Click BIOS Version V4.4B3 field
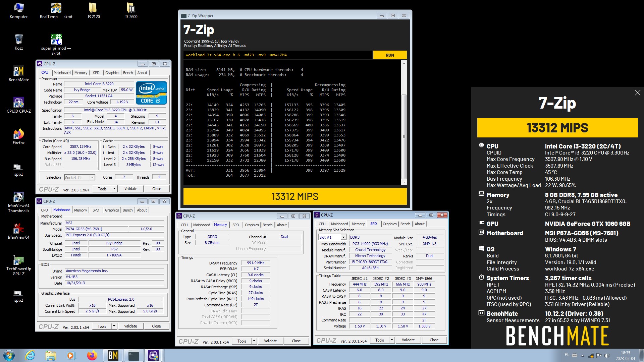Image resolution: width=644 pixels, height=362 pixels. [114, 277]
